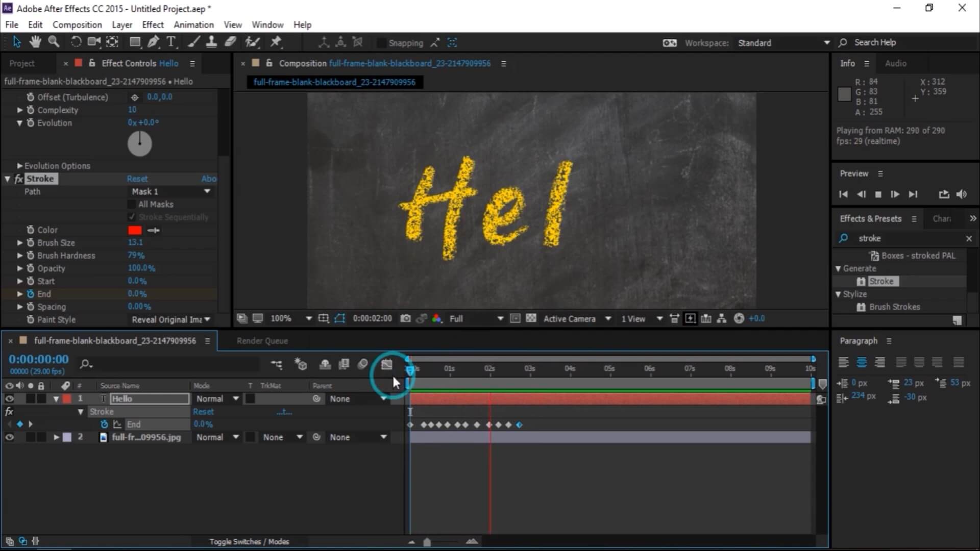
Task: Open the Animation menu
Action: [x=193, y=24]
